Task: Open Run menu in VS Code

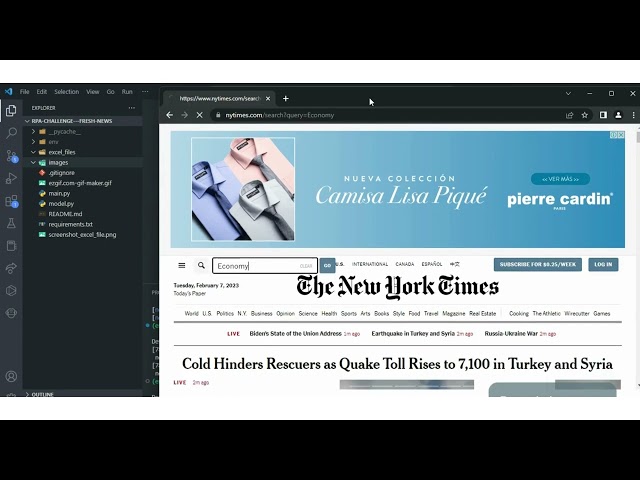Action: (127, 91)
